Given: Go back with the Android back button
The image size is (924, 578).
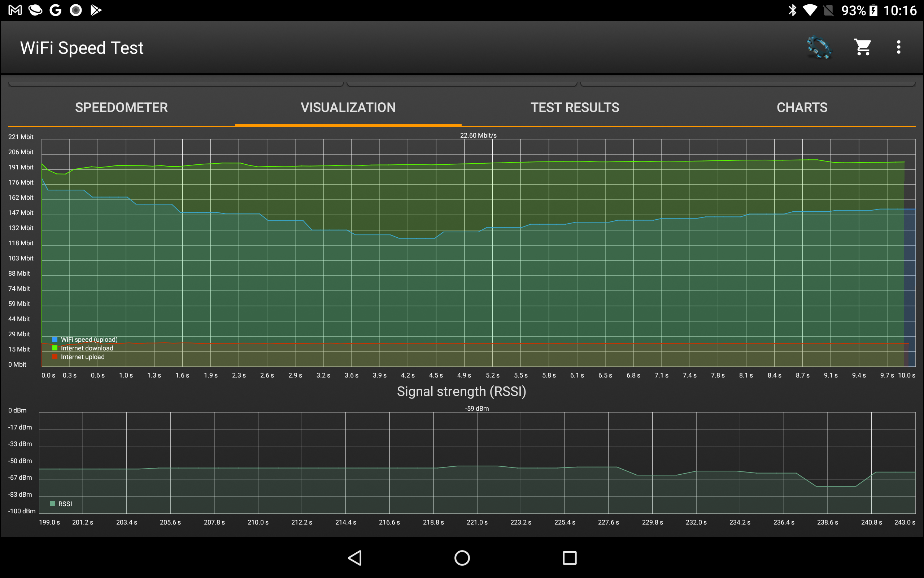Looking at the screenshot, I should [355, 558].
